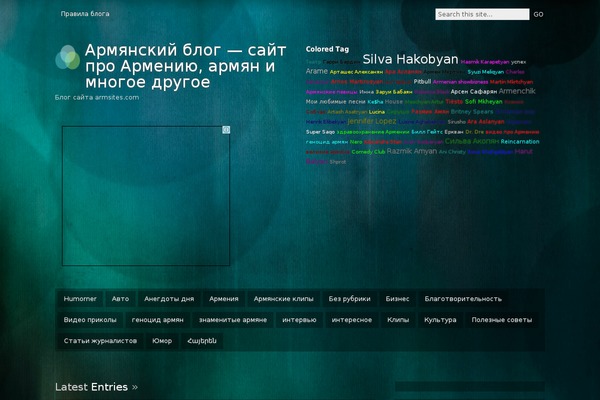The image size is (600, 400).
Task: Open the Статьи журналистов category
Action: click(100, 341)
